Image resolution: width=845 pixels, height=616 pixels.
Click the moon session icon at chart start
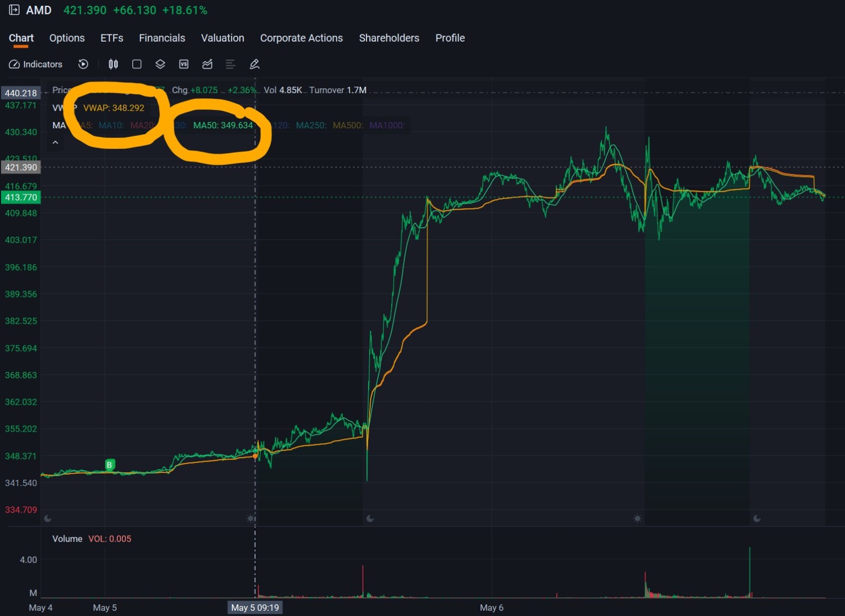[48, 519]
